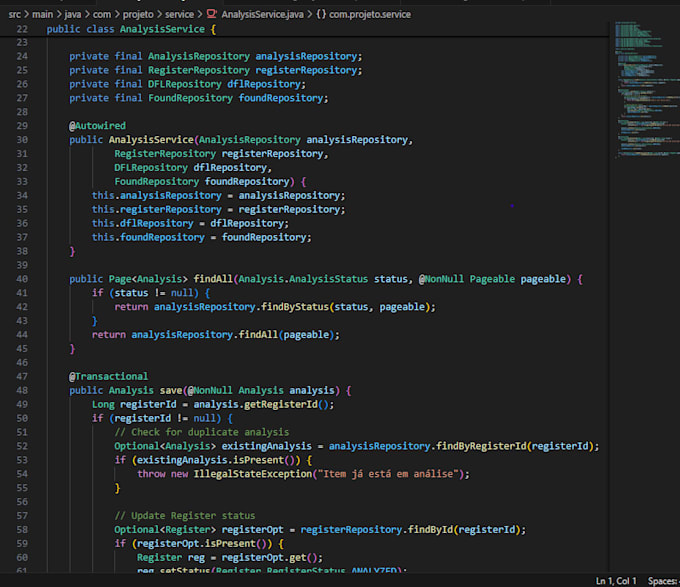Click 'registerOpt.get()' on line 60
Viewport: 680px width, 587px height.
click(269, 558)
